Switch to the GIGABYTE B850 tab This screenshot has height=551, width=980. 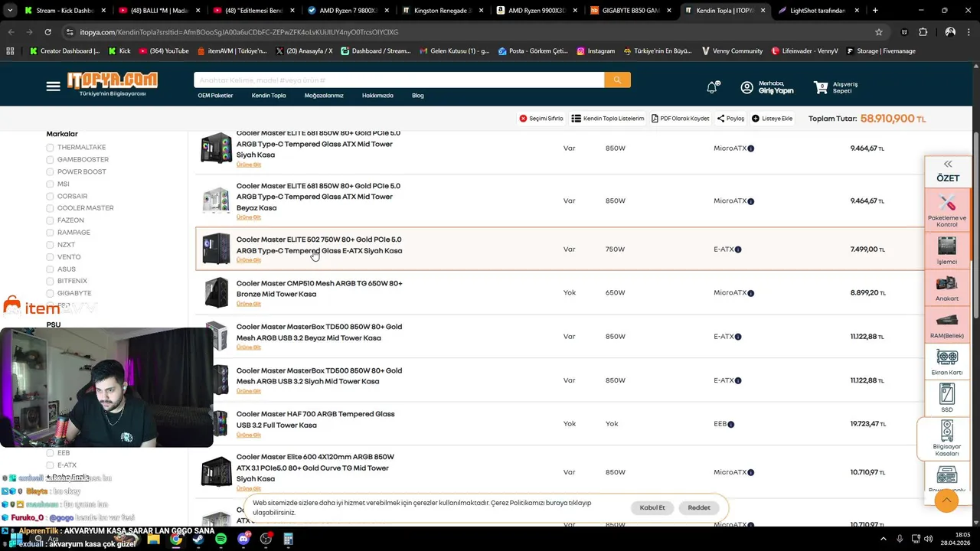tap(629, 11)
